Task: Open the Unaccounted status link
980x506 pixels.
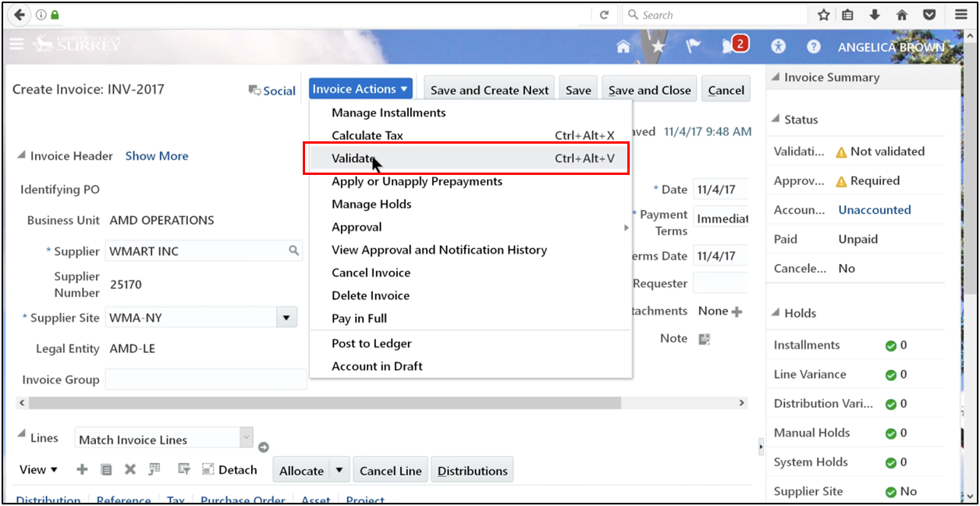Action: click(x=874, y=209)
